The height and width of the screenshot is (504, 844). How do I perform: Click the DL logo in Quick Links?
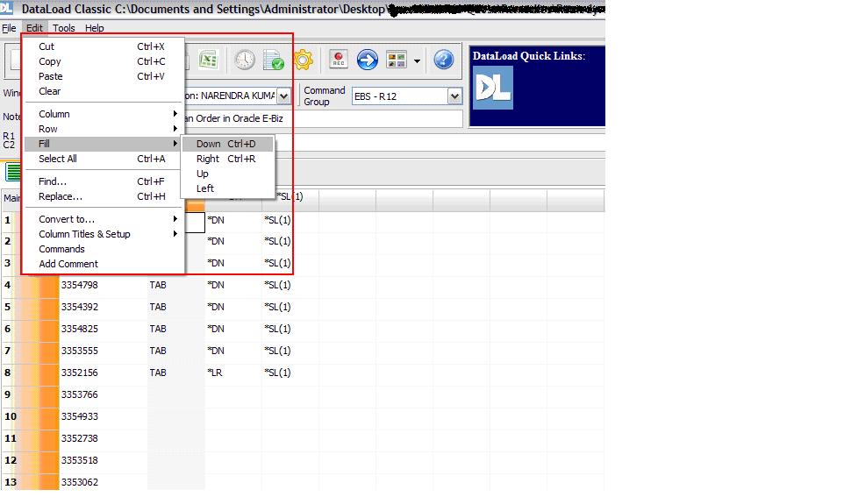[x=492, y=88]
